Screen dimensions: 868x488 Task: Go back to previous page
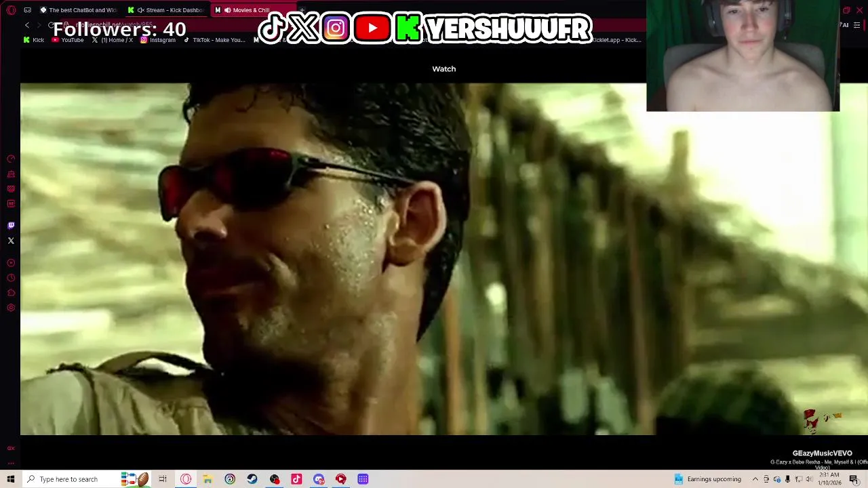(27, 25)
